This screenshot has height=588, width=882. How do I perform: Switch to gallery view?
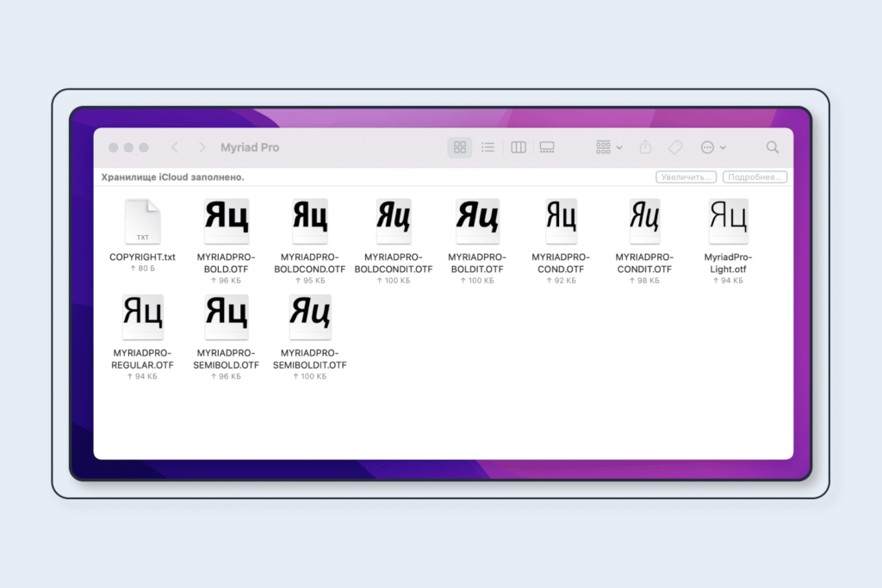pos(546,147)
